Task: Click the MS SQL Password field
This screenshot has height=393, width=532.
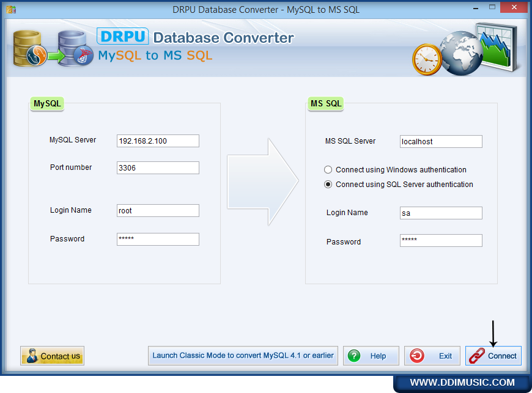Action: point(441,241)
